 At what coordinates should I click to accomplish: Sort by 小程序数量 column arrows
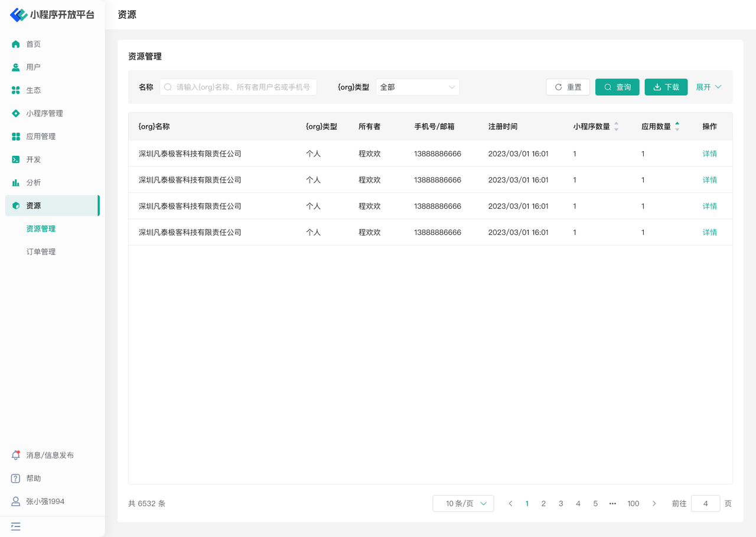[x=616, y=126]
